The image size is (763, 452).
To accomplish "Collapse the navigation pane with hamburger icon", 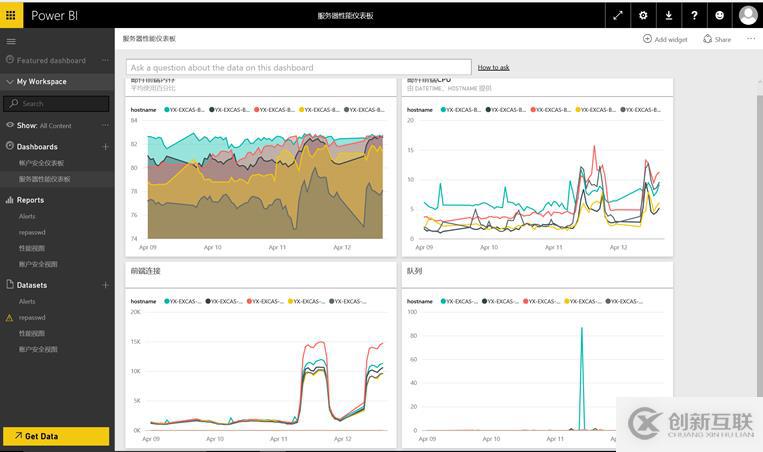I will [11, 41].
